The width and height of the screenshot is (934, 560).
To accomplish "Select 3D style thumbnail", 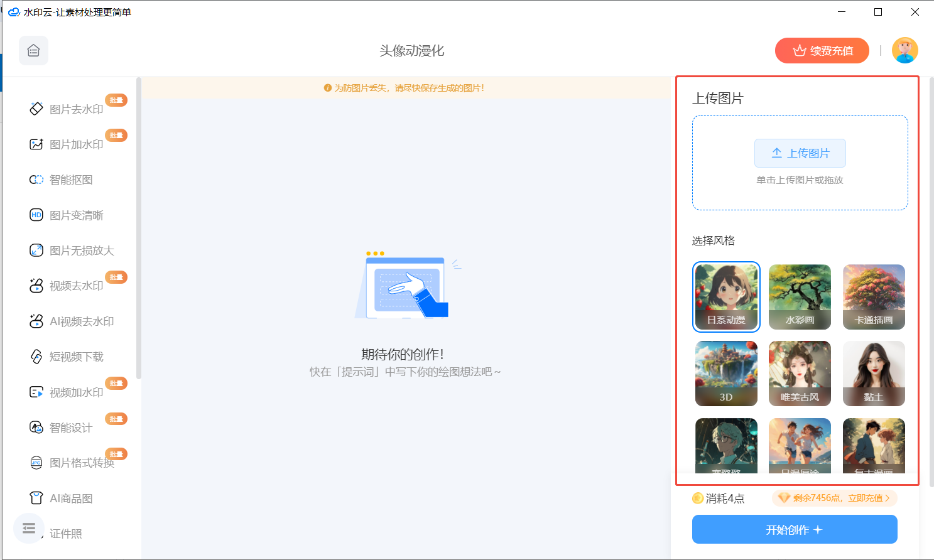I will click(x=726, y=374).
